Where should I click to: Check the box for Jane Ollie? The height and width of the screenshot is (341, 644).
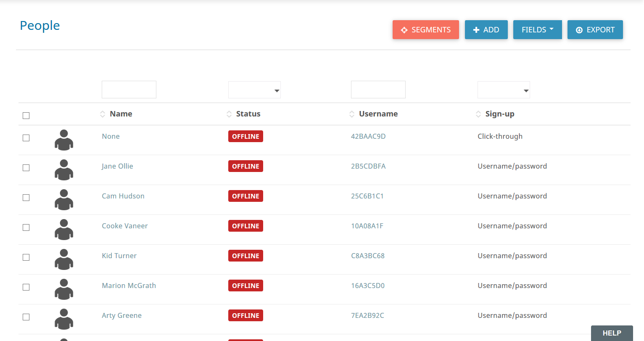coord(26,168)
